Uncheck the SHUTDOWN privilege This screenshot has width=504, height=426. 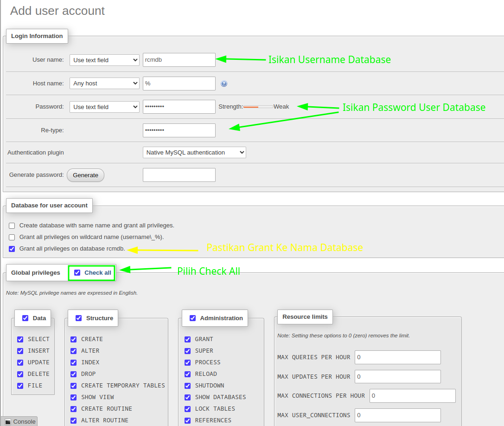click(188, 386)
